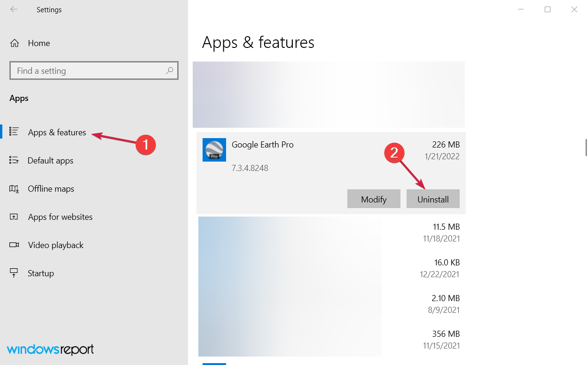Minimize the Settings window
The image size is (588, 365).
tap(520, 9)
